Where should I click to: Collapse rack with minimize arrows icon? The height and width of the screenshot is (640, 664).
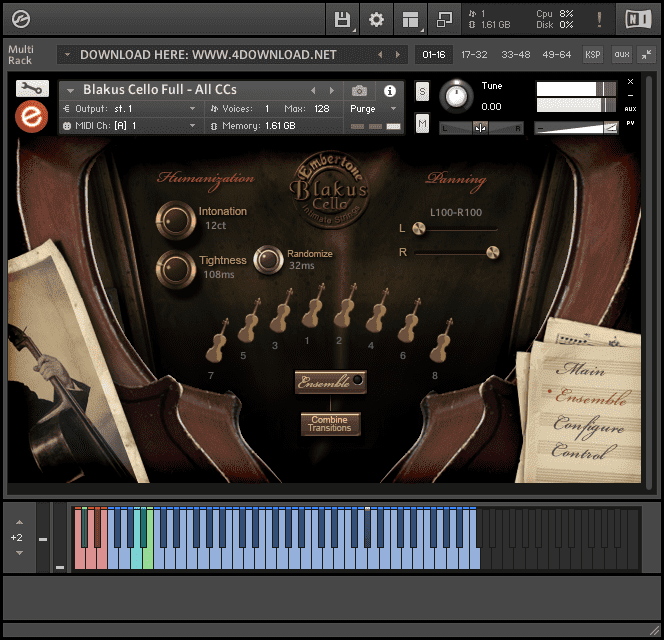646,55
